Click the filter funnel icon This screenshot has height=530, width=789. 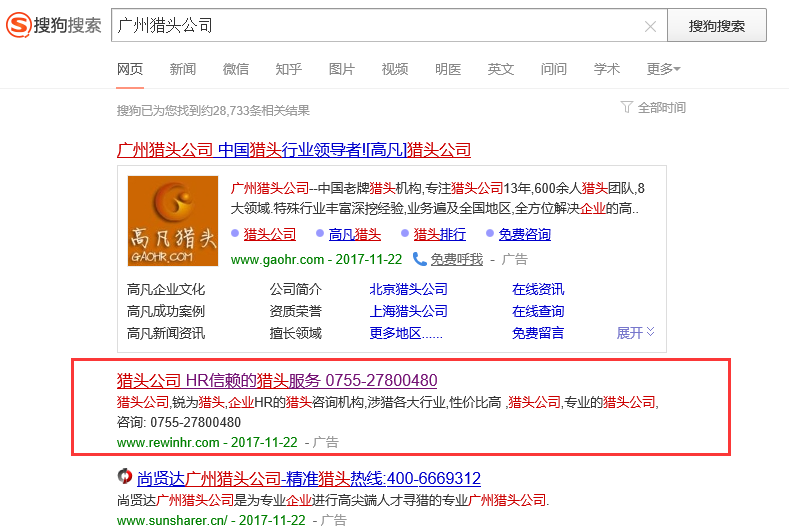coord(627,107)
